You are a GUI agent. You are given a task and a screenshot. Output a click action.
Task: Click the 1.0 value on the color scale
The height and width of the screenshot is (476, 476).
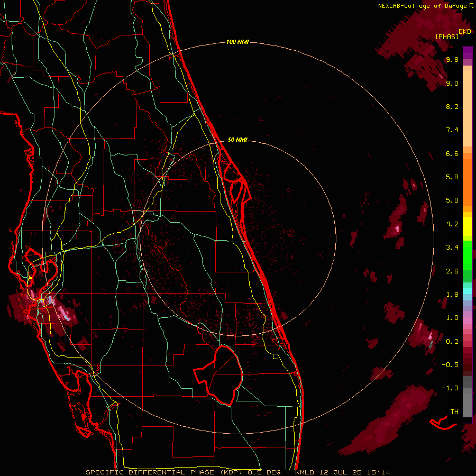(x=452, y=318)
